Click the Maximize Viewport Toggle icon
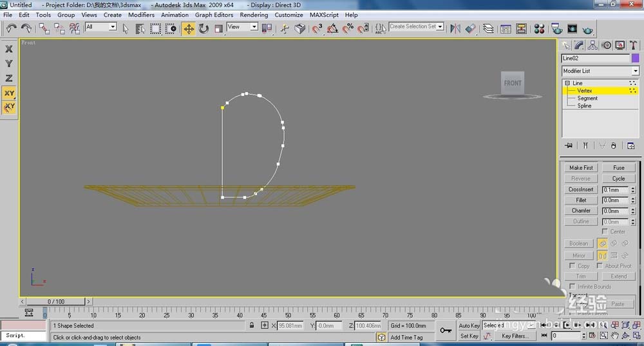Viewport: 644px width, 346px height. point(636,335)
